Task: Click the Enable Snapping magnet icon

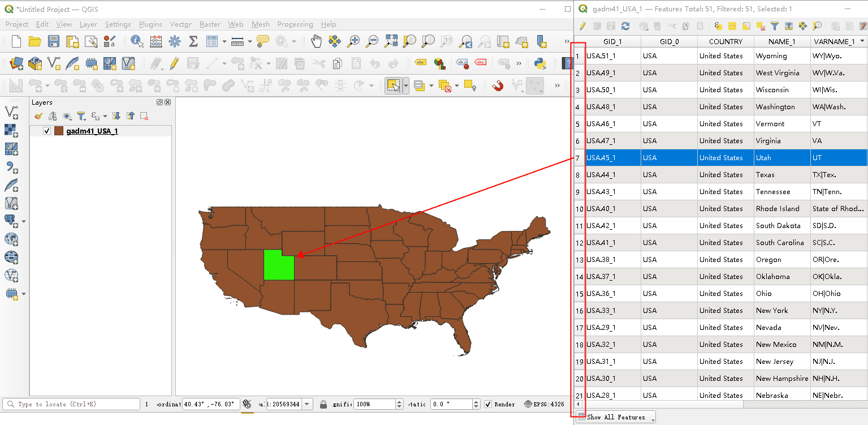Action: click(498, 85)
